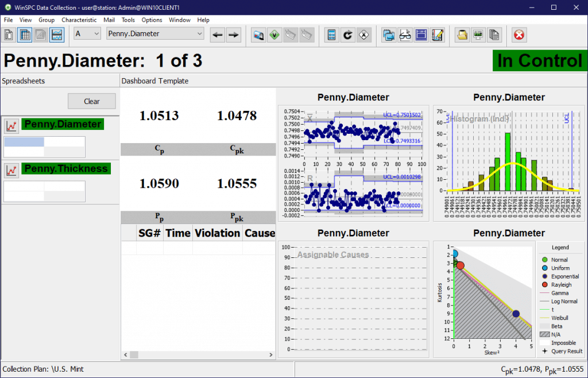This screenshot has width=588, height=378.
Task: Toggle the first document view toolbar button
Action: click(x=9, y=35)
